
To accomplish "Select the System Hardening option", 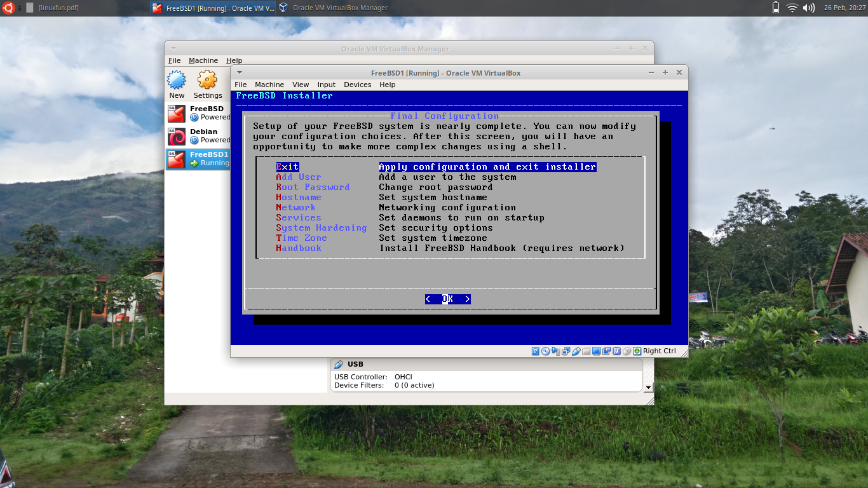I will (x=322, y=228).
